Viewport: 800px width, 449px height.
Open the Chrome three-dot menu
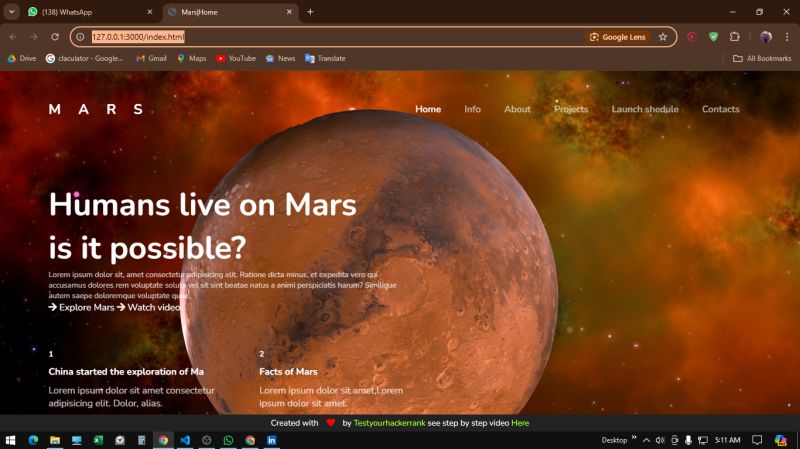(787, 37)
